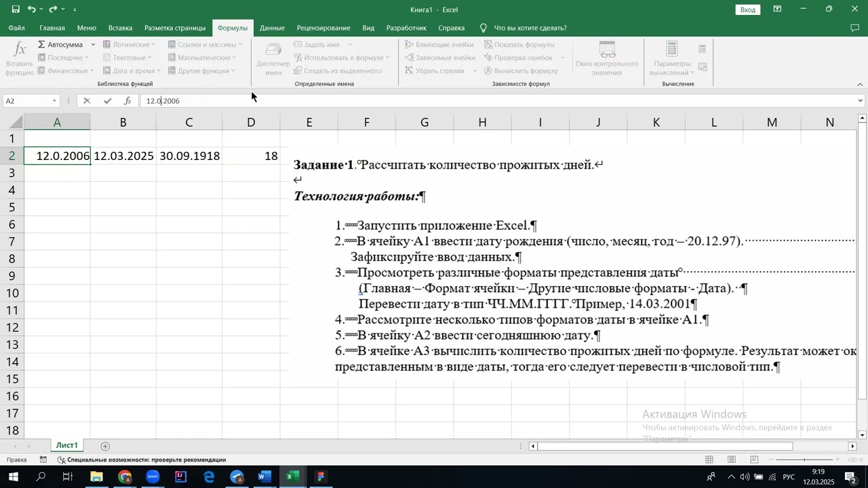Open the Math functions menu
Image resolution: width=868 pixels, height=488 pixels.
[x=202, y=58]
